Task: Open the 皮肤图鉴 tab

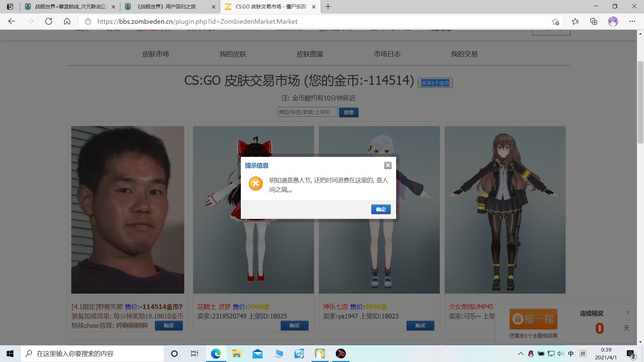Action: 310,54
